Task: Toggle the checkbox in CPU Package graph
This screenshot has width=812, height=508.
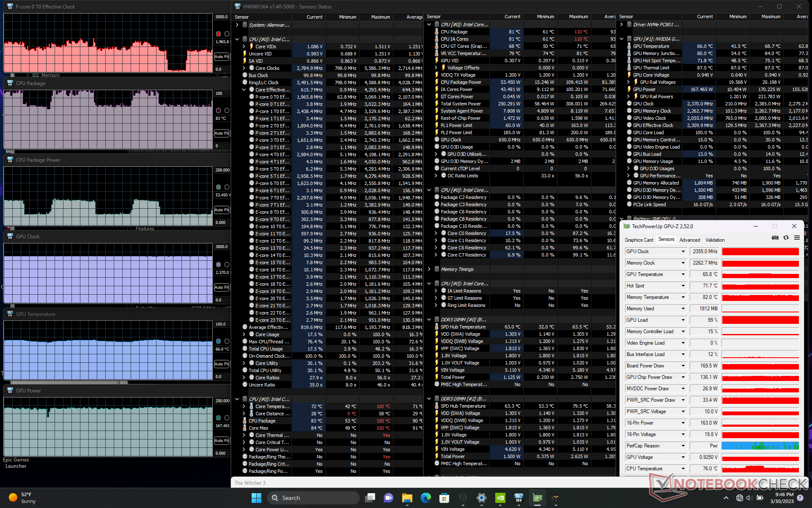Action: click(x=227, y=110)
